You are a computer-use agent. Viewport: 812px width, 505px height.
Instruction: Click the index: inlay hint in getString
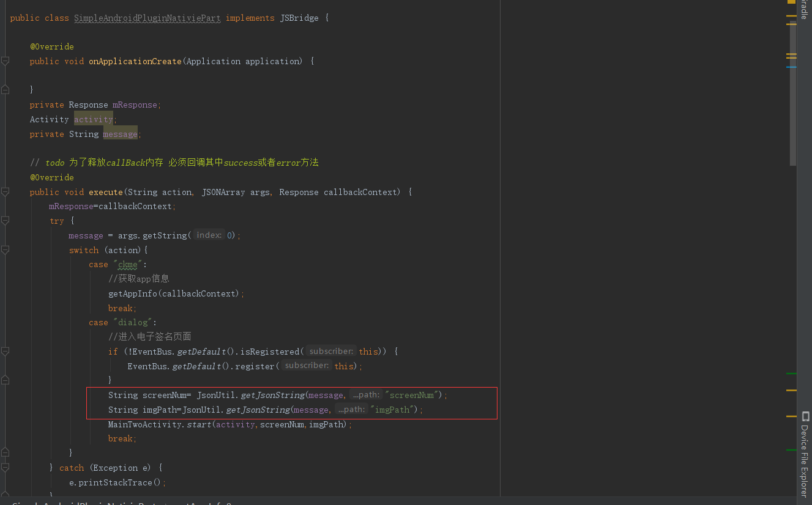tap(209, 235)
